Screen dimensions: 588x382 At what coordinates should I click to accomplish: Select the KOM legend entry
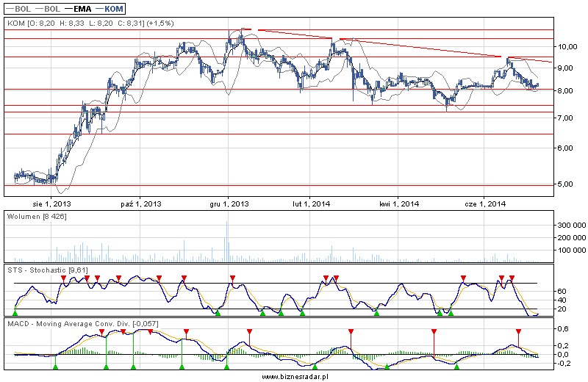tap(109, 9)
